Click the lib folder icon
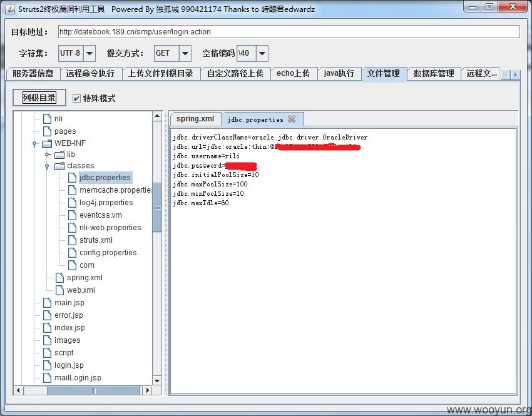Screen dimensions: 532x416 pyautogui.click(x=59, y=155)
